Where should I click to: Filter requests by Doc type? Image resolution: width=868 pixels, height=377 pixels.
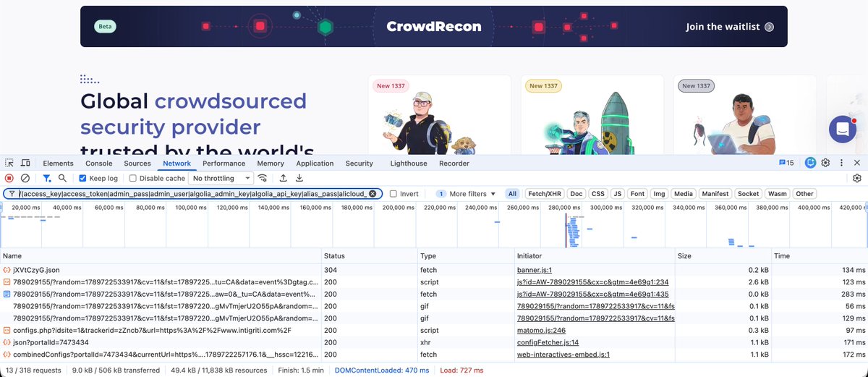[x=576, y=194]
